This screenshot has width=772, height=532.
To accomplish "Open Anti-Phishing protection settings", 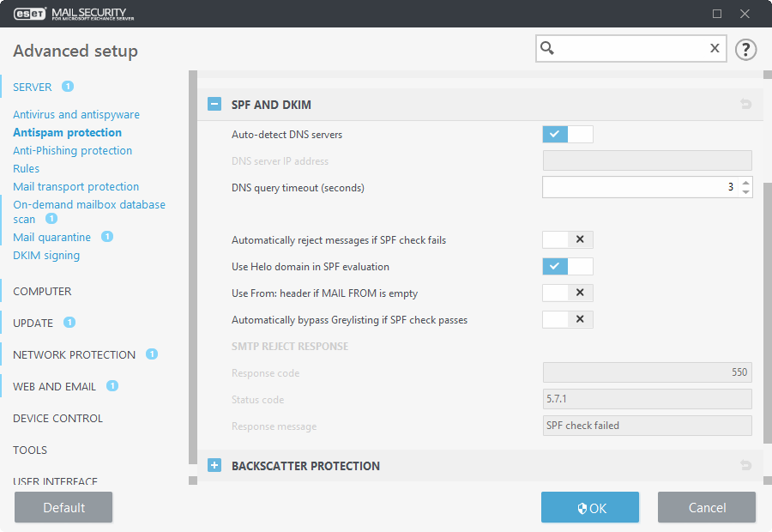I will coord(72,151).
